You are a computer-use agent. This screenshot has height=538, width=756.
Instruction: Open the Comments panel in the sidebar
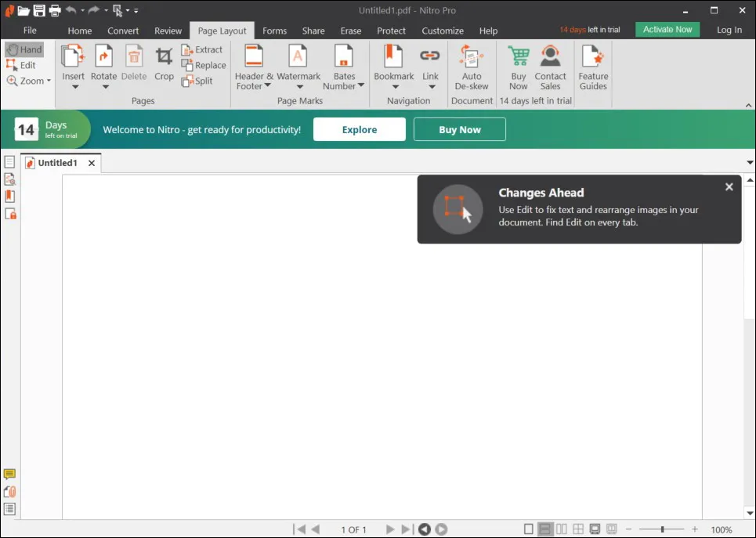pyautogui.click(x=10, y=473)
